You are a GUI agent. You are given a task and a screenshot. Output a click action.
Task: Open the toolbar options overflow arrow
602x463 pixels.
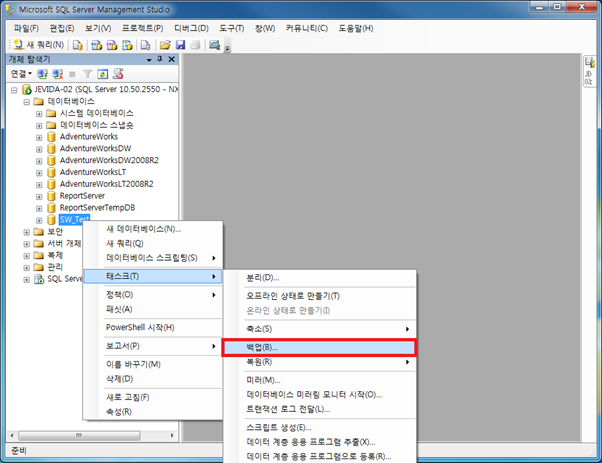(227, 48)
